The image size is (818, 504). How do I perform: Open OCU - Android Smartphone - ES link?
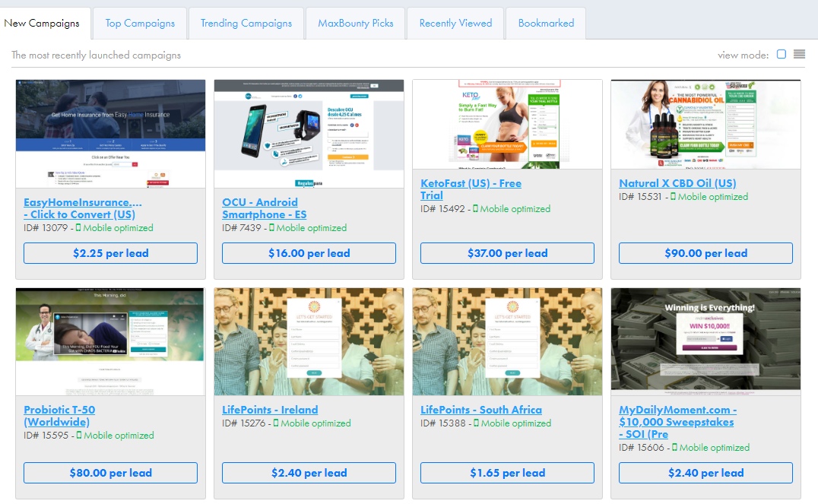tap(264, 208)
